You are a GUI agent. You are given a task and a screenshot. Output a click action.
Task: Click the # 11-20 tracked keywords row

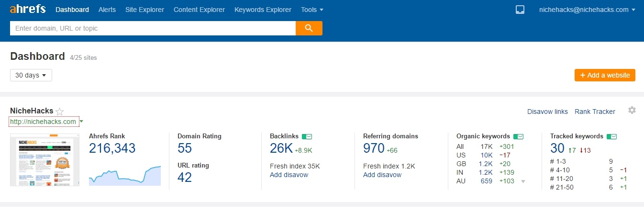pyautogui.click(x=589, y=179)
